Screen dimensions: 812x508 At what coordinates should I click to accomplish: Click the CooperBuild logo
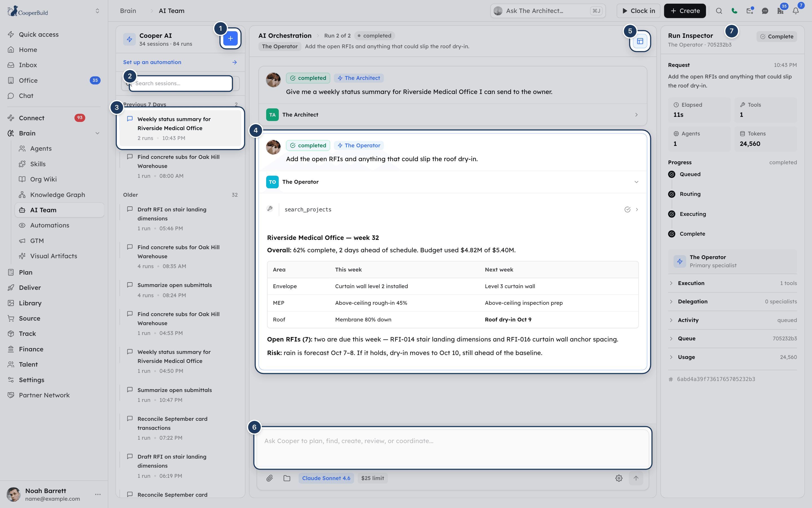[x=28, y=11]
